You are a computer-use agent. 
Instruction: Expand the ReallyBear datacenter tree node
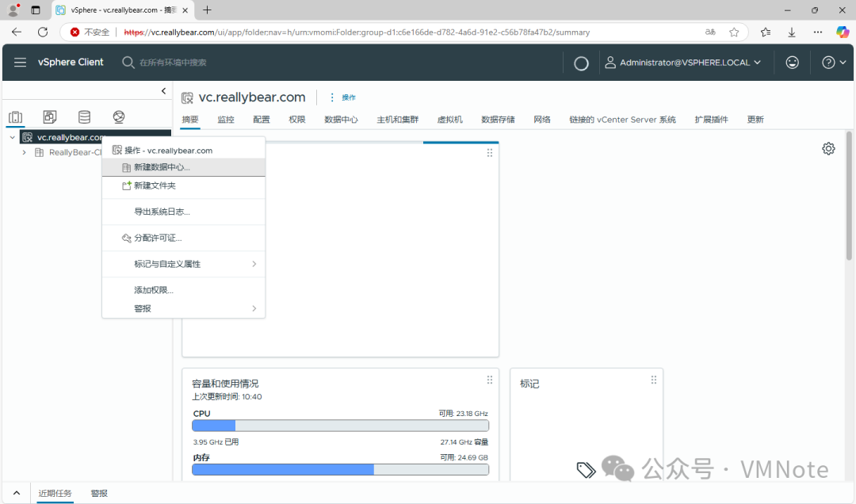24,152
